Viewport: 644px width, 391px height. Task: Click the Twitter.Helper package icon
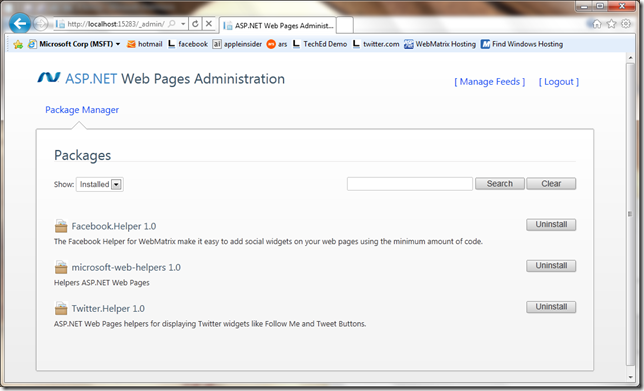[x=61, y=308]
